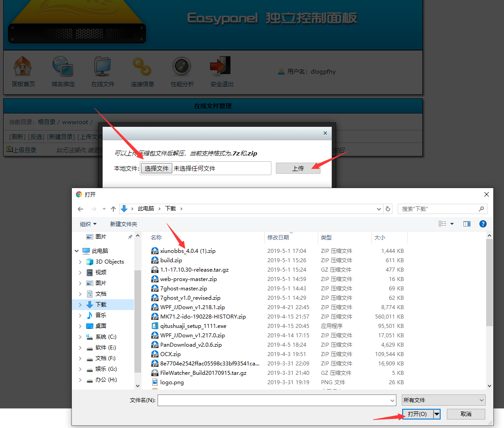Click the 新建文件夹 button

click(123, 224)
